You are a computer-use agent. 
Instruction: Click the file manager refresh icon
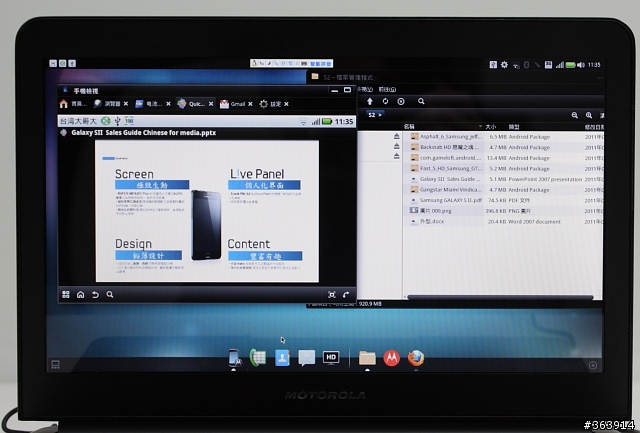tap(385, 101)
